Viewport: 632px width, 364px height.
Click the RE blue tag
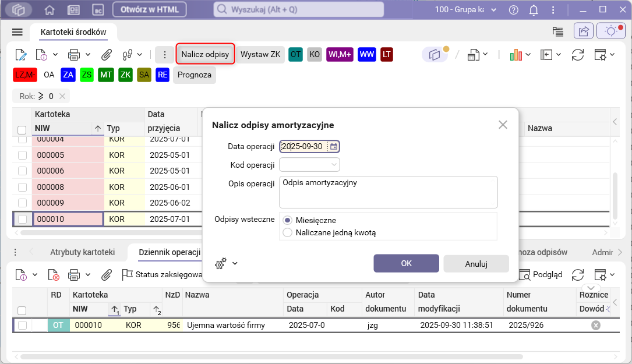163,75
